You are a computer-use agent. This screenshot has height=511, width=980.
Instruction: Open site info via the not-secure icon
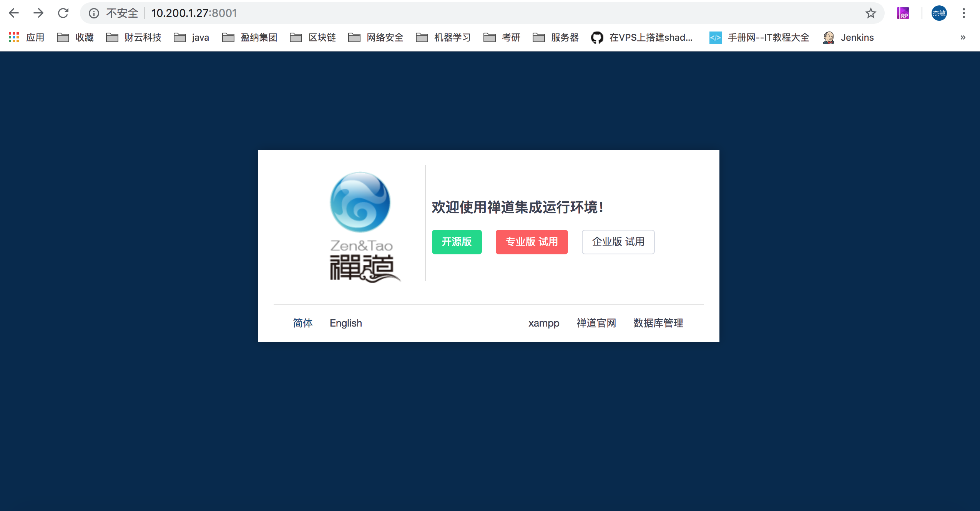coord(94,13)
